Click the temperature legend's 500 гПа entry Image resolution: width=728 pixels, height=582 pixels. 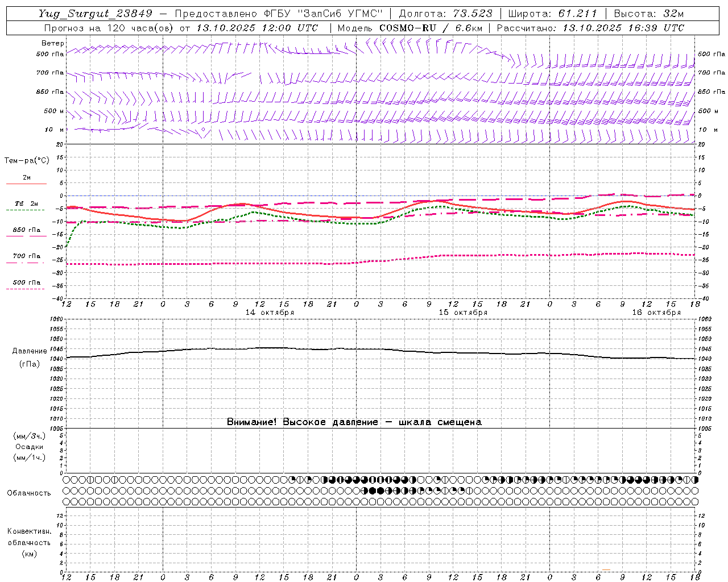pyautogui.click(x=27, y=282)
